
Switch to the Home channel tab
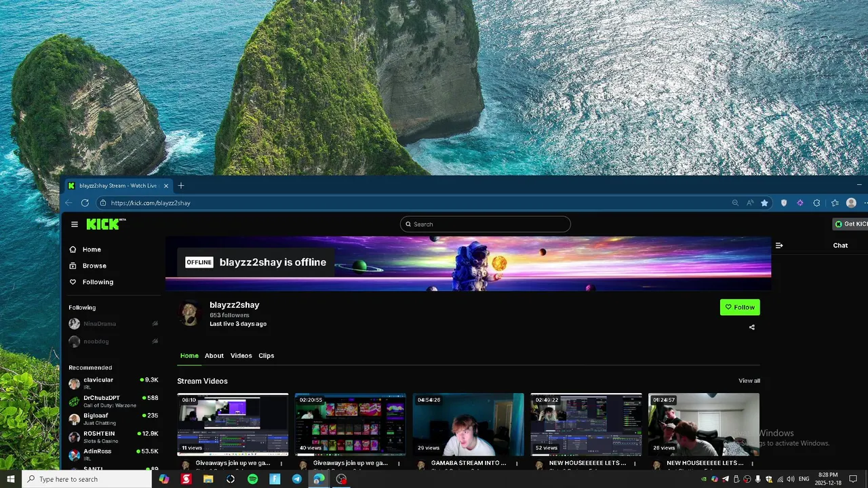(189, 356)
